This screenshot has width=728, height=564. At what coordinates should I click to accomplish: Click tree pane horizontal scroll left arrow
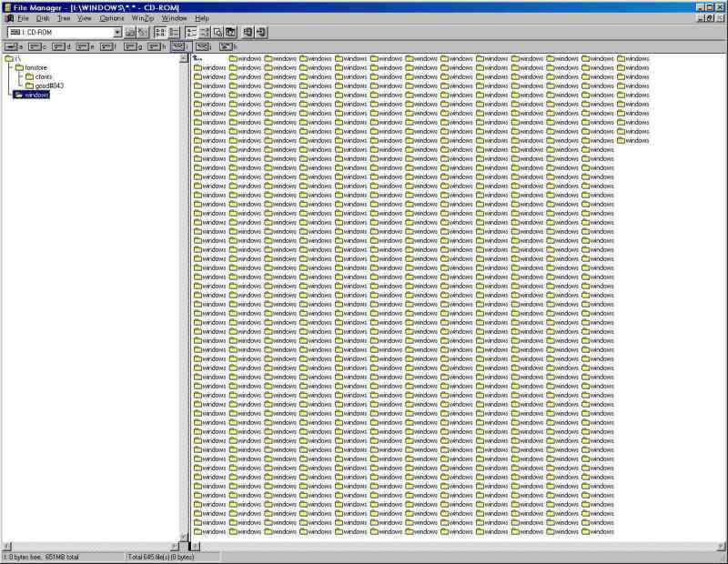pos(6,547)
